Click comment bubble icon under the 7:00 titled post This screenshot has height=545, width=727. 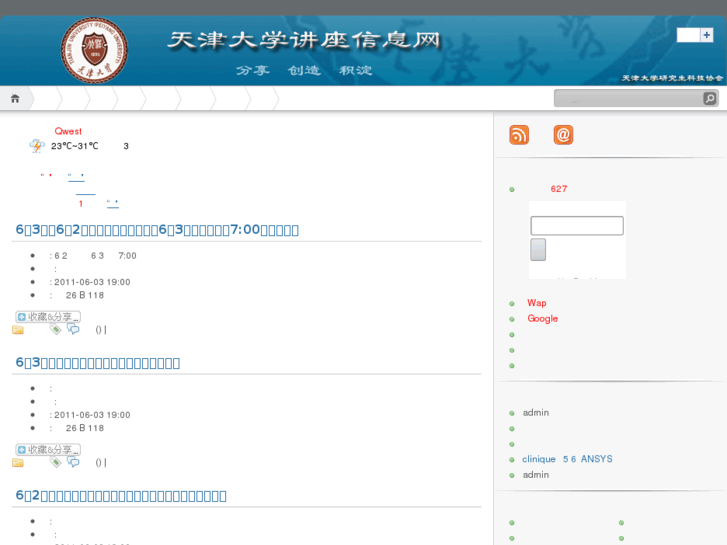[73, 329]
